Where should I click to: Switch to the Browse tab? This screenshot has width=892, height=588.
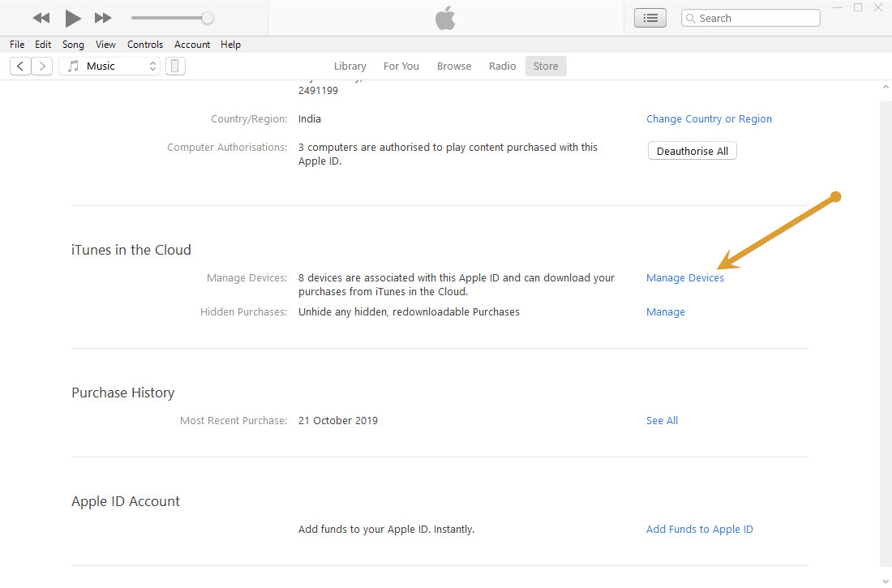(454, 66)
